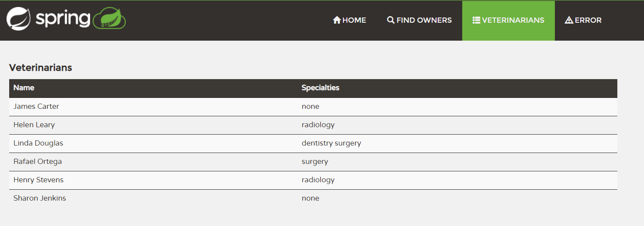Click Henry Stevens in the list
644x226 pixels.
coord(38,180)
